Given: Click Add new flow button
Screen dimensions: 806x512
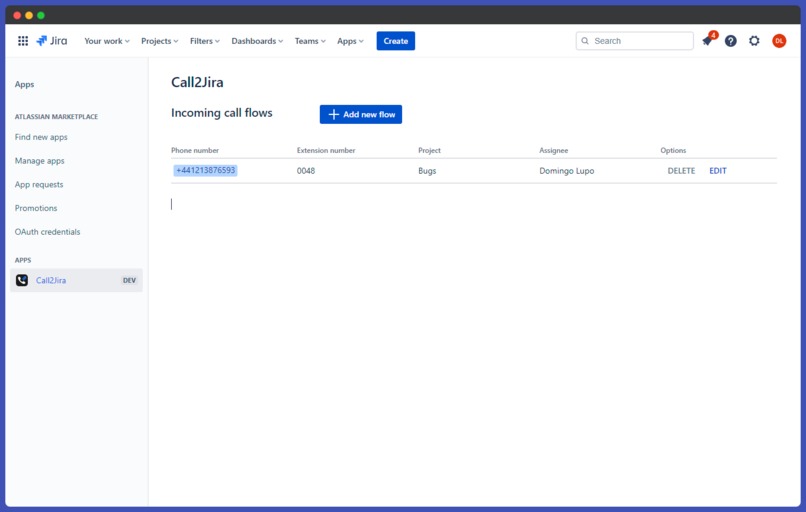Looking at the screenshot, I should coord(361,114).
